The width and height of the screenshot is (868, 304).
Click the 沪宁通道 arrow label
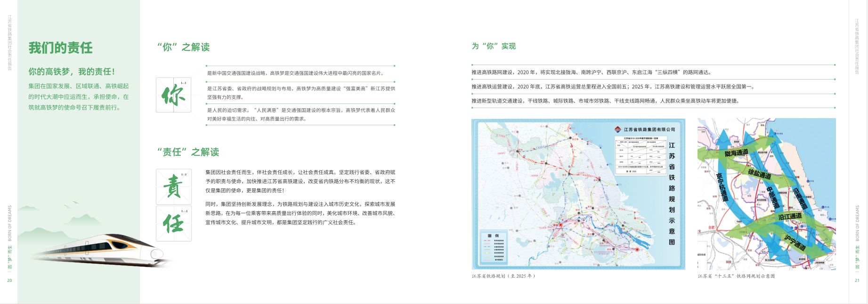tap(795, 242)
